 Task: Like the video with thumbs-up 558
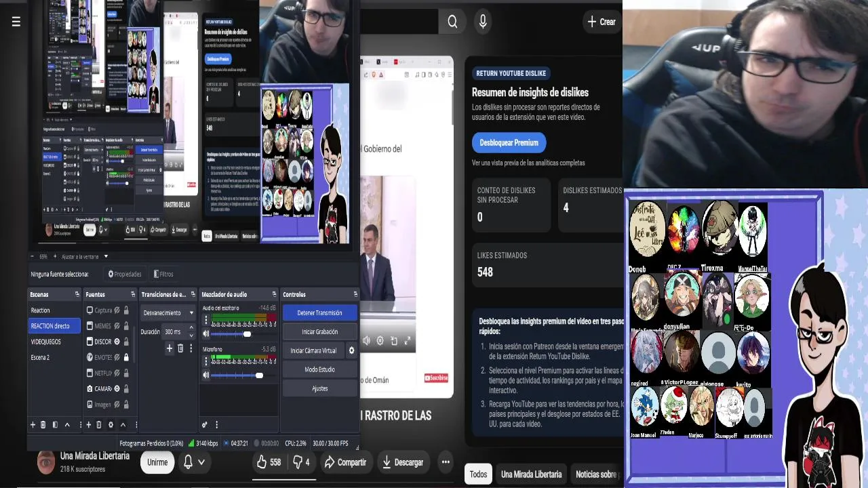click(269, 462)
